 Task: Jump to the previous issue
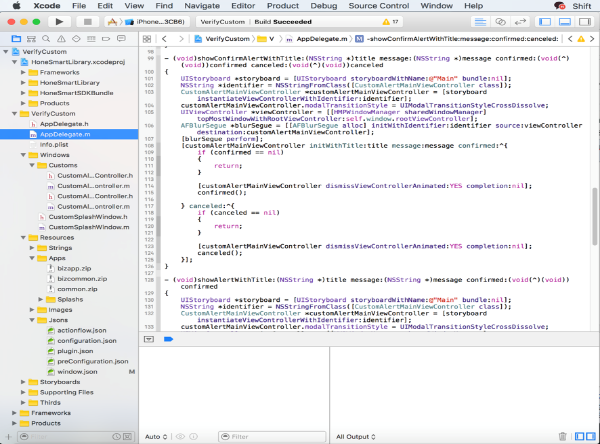click(570, 39)
